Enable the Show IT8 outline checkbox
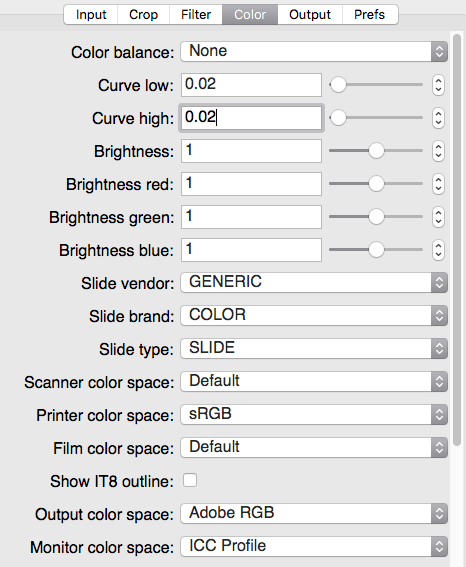The height and width of the screenshot is (567, 466). tap(190, 480)
